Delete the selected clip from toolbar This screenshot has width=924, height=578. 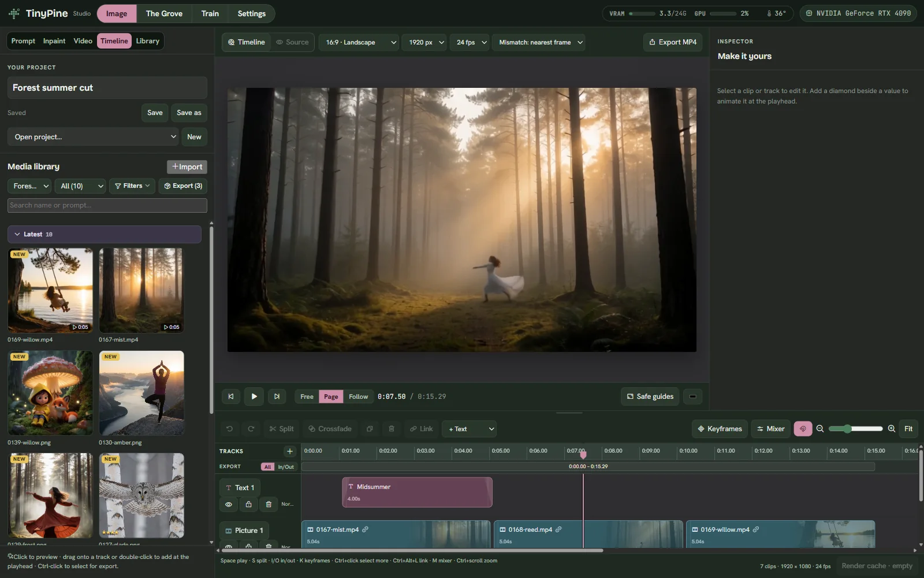tap(392, 429)
